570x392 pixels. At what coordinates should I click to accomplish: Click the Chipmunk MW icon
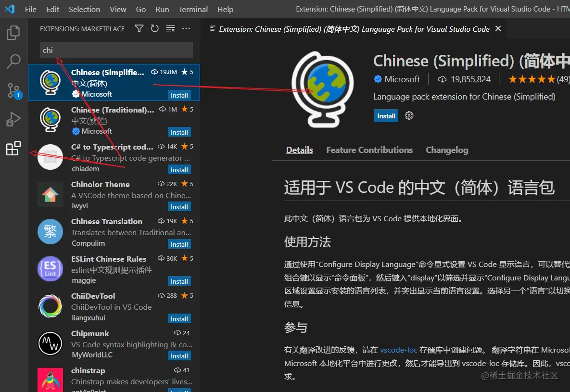tap(50, 343)
